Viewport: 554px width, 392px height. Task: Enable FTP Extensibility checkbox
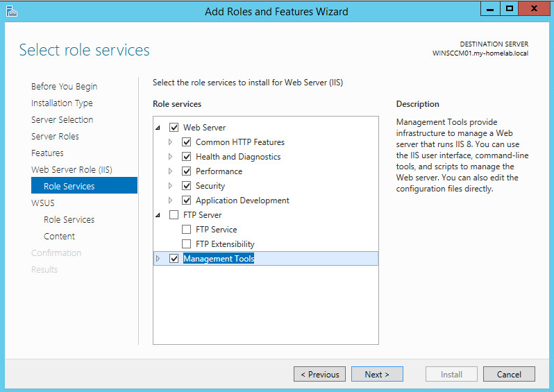[187, 244]
